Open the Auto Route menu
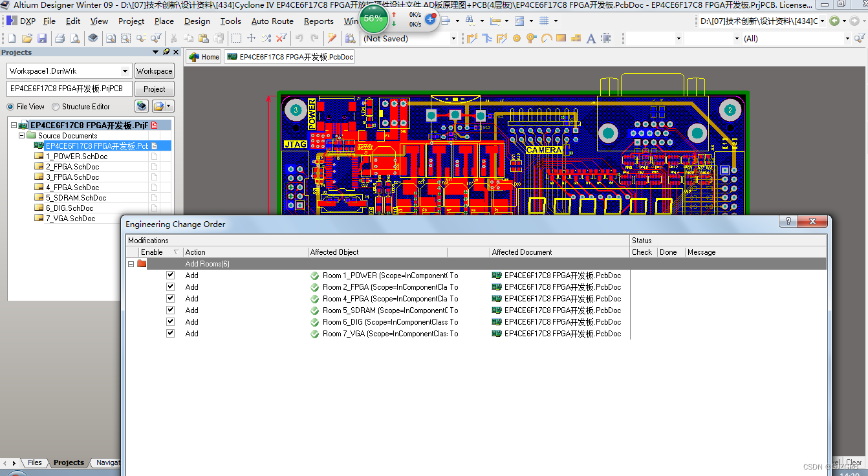The height and width of the screenshot is (476, 868). pyautogui.click(x=272, y=21)
